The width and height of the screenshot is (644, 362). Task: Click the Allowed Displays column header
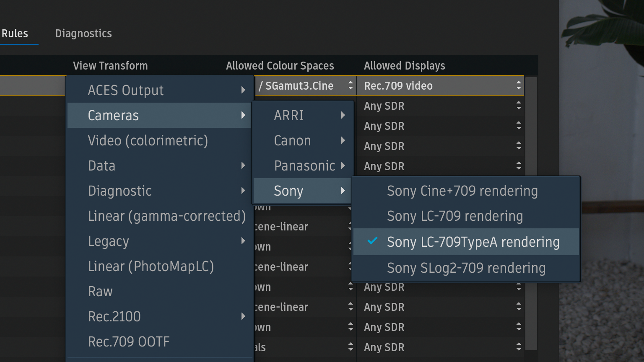tap(405, 66)
